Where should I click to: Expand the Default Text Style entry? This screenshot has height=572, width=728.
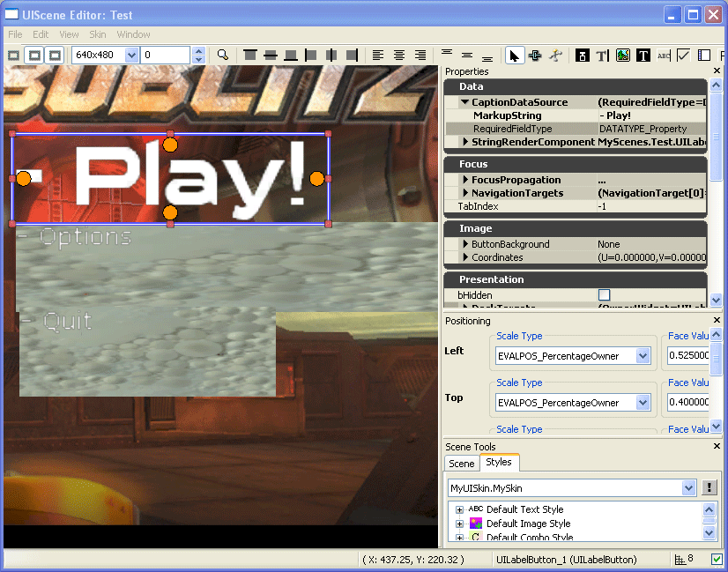click(459, 509)
